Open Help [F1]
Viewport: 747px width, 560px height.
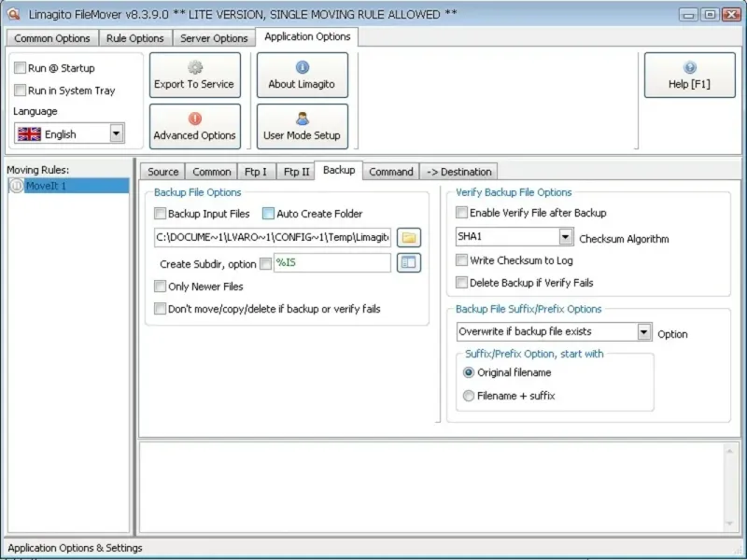[x=689, y=76]
